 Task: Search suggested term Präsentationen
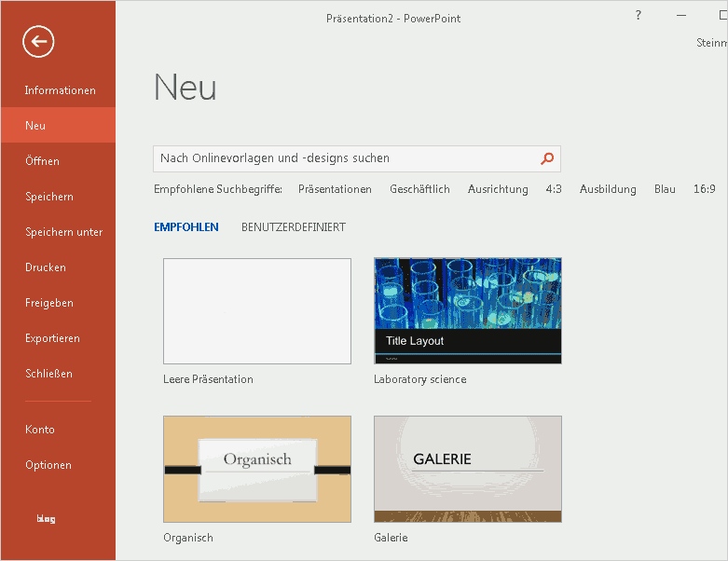(x=335, y=189)
